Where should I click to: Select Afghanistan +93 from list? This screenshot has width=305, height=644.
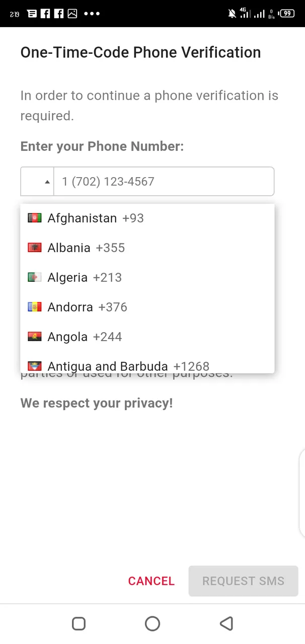(96, 218)
